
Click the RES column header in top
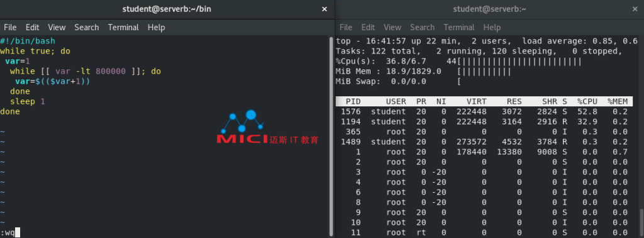coord(514,101)
